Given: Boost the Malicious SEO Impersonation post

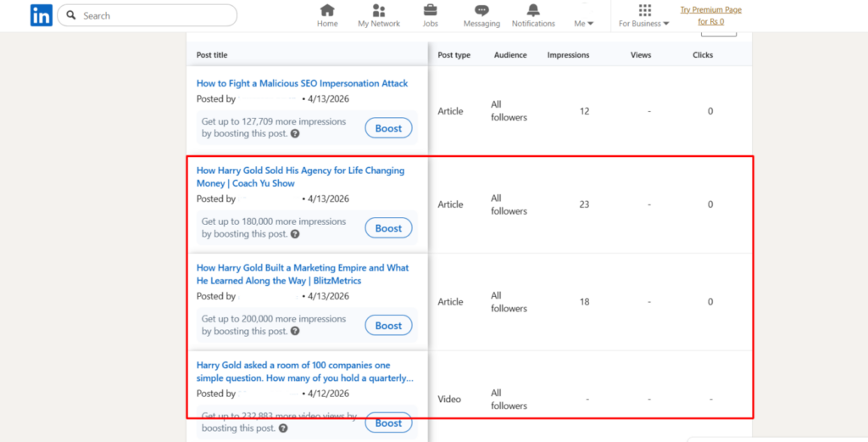Looking at the screenshot, I should coord(388,128).
